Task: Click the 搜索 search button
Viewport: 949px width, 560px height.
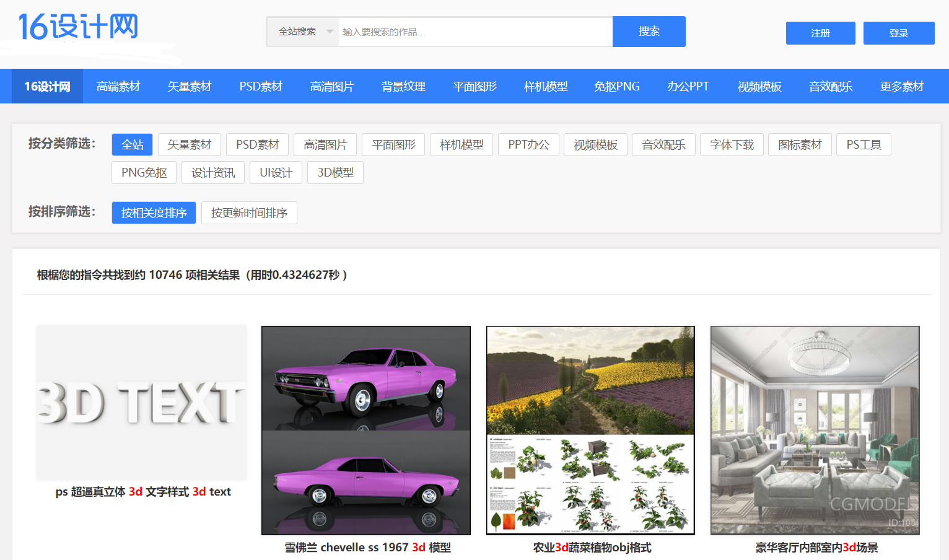Action: (649, 31)
